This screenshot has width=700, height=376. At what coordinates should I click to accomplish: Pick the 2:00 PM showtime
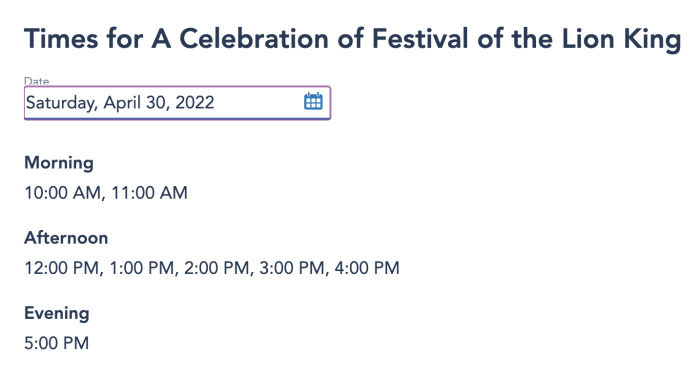217,268
